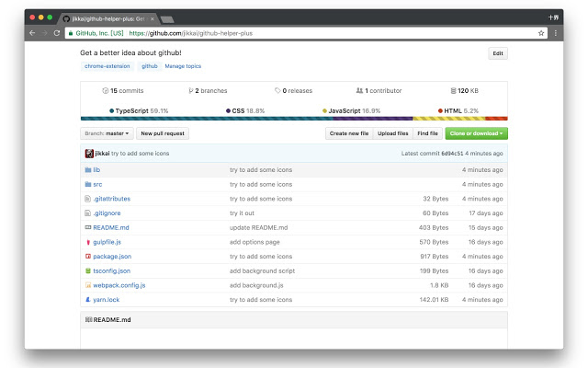588x368 pixels.
Task: View the 0 releases link
Action: point(294,90)
